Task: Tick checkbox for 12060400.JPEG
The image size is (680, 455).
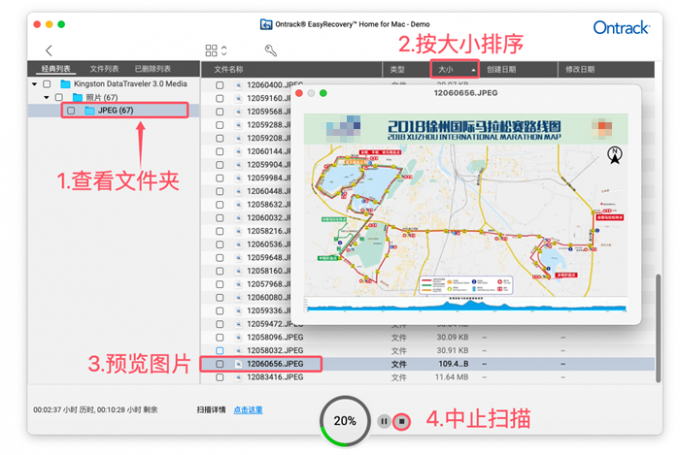Action: pyautogui.click(x=220, y=85)
